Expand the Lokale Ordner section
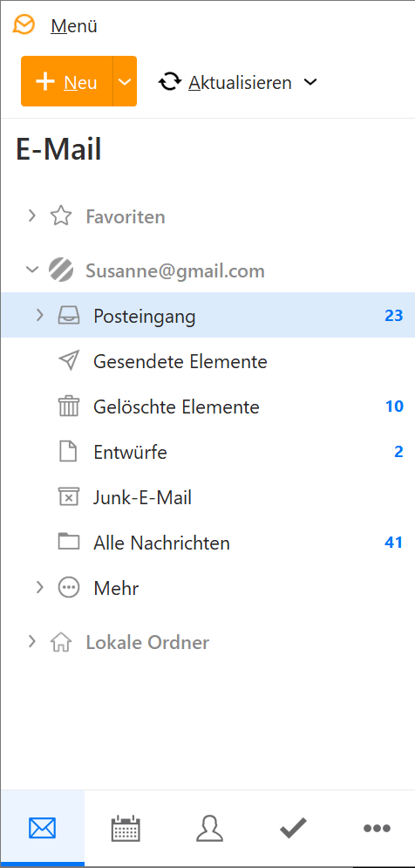Screen dimensions: 415x868 pyautogui.click(x=31, y=642)
